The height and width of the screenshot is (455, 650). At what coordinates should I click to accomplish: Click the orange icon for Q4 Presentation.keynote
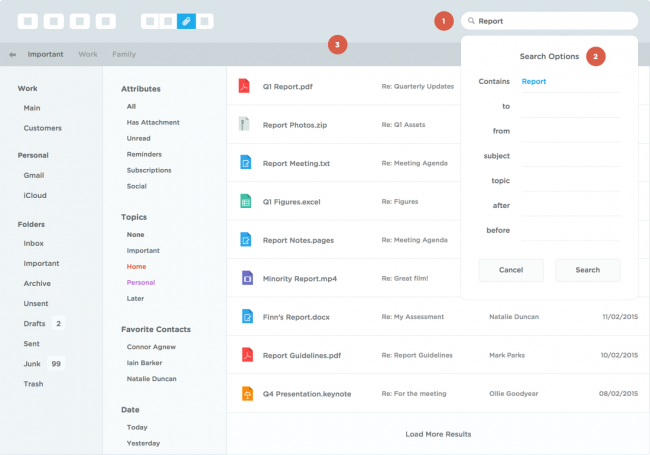tap(247, 393)
